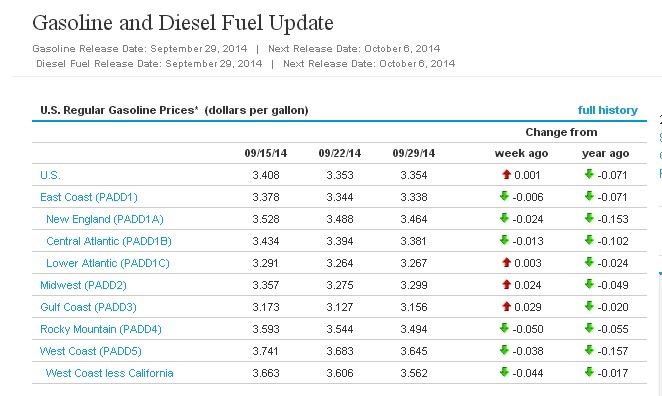Click red up arrow in Gulf Coast row

pyautogui.click(x=507, y=306)
